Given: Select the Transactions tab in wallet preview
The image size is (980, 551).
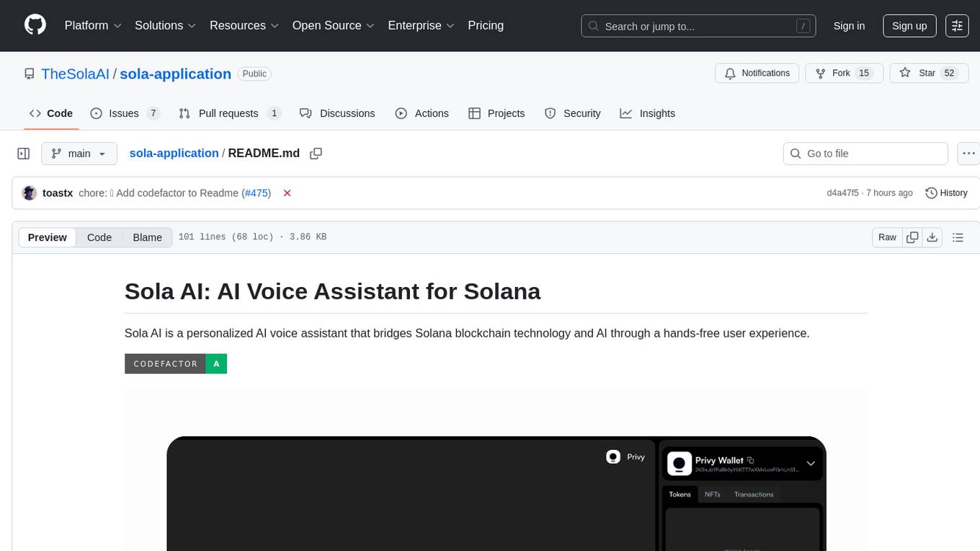Looking at the screenshot, I should point(754,494).
